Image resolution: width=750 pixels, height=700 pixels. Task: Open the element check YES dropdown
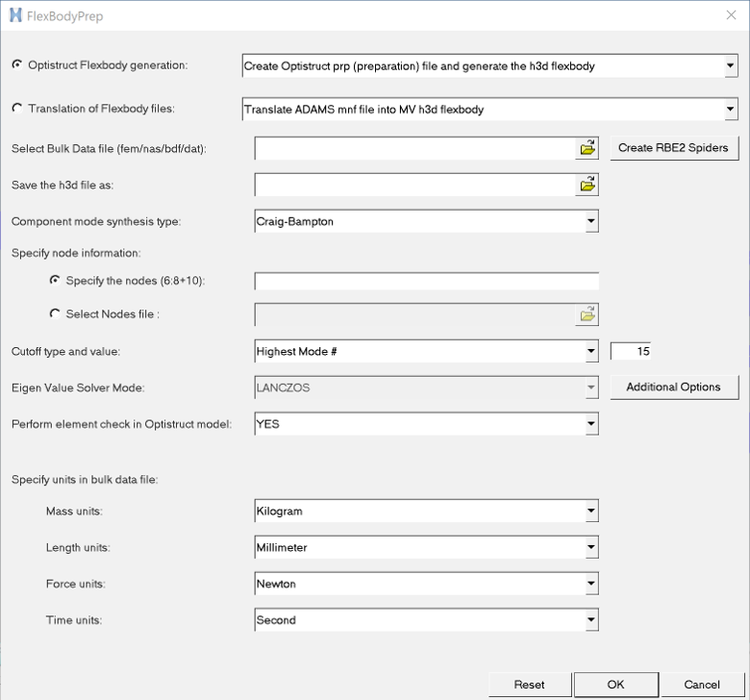590,424
